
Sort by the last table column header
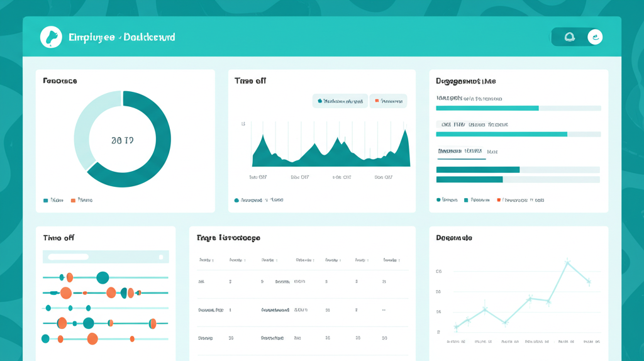tap(392, 260)
